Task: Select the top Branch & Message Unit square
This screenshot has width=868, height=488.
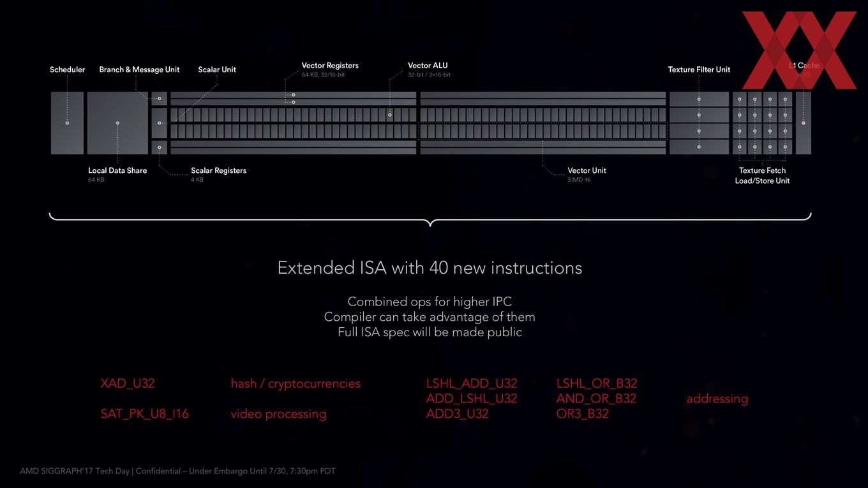Action: point(160,98)
